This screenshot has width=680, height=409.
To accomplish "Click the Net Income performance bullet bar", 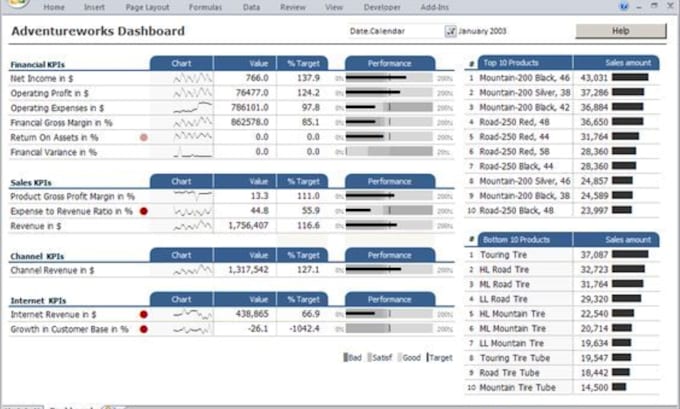I will (389, 78).
